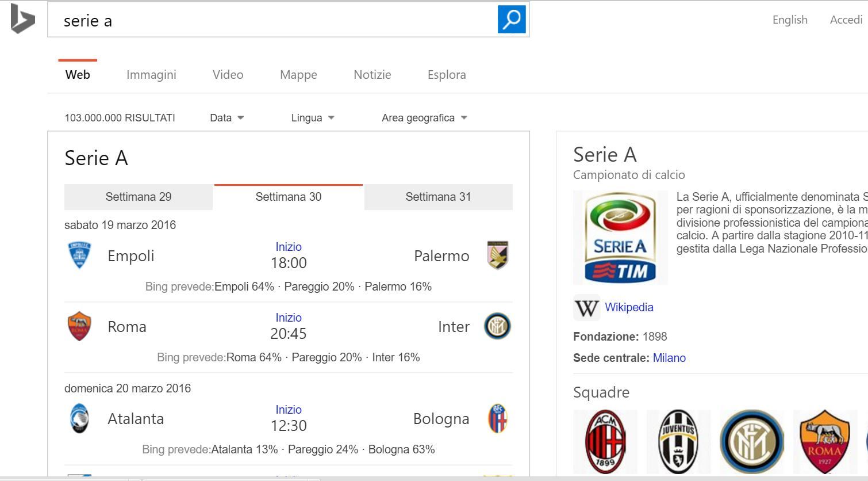Expand the Data filter dropdown
Image resolution: width=868 pixels, height=481 pixels.
click(x=226, y=118)
